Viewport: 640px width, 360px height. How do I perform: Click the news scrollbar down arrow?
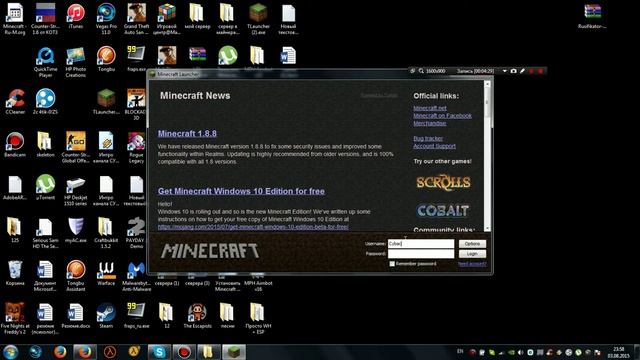click(x=487, y=228)
